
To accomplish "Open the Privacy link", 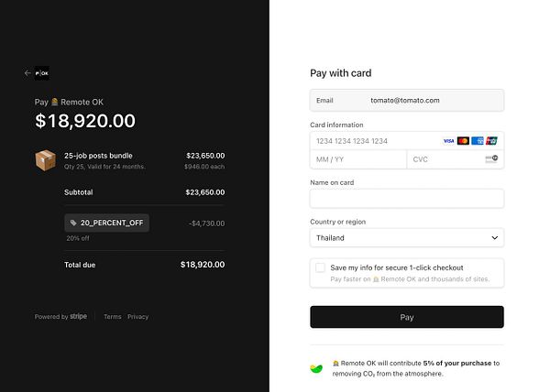I will click(x=137, y=317).
